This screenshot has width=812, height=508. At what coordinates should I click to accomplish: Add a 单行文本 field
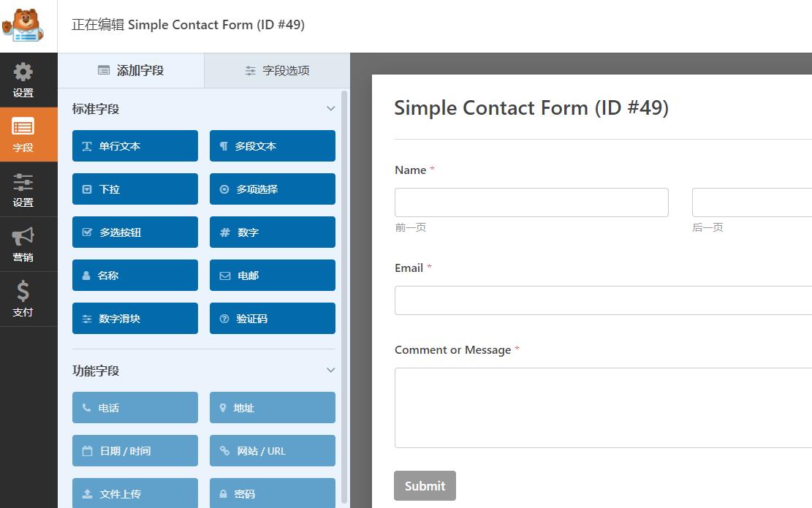click(x=135, y=146)
